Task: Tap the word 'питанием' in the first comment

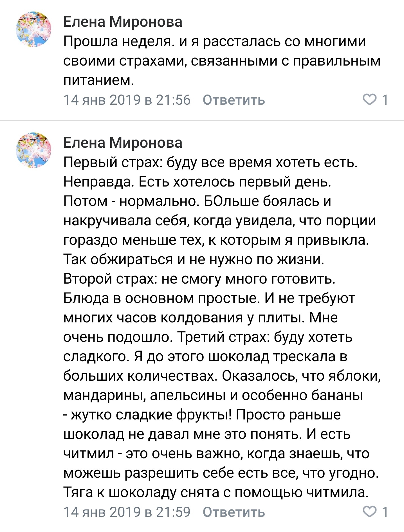Action: tap(98, 80)
